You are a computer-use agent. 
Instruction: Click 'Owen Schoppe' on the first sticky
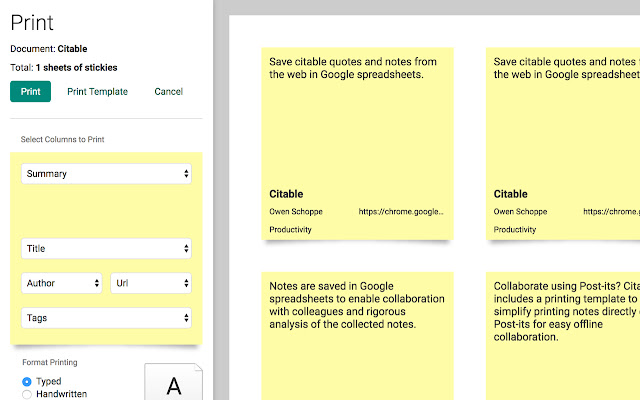[x=296, y=211]
